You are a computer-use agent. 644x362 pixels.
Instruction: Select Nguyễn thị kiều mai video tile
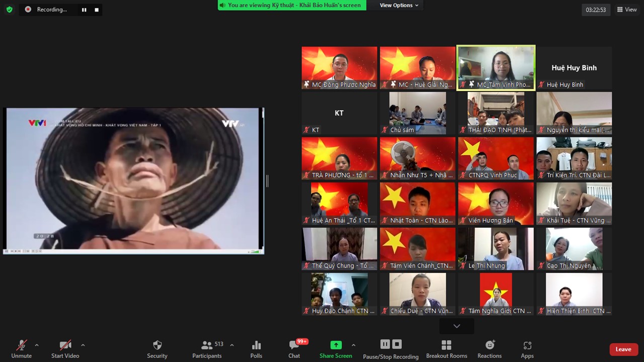(x=574, y=113)
